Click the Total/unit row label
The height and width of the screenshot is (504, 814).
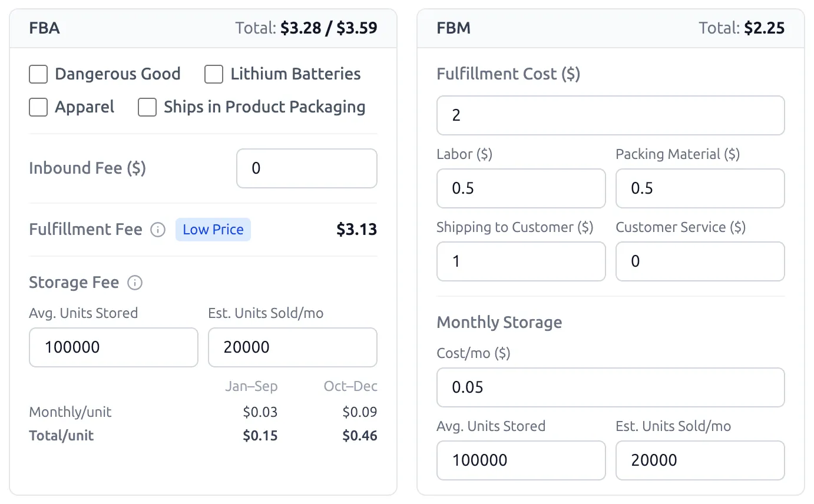[x=61, y=436]
